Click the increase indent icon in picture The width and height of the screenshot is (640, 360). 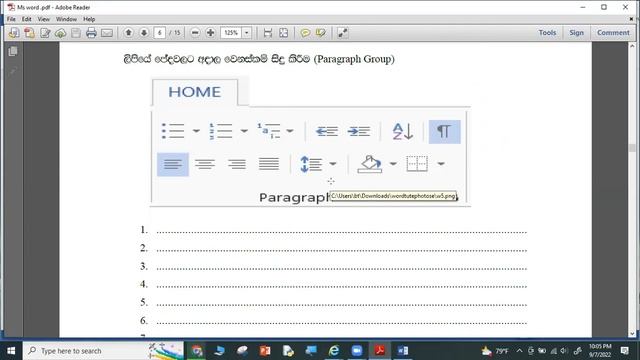358,131
